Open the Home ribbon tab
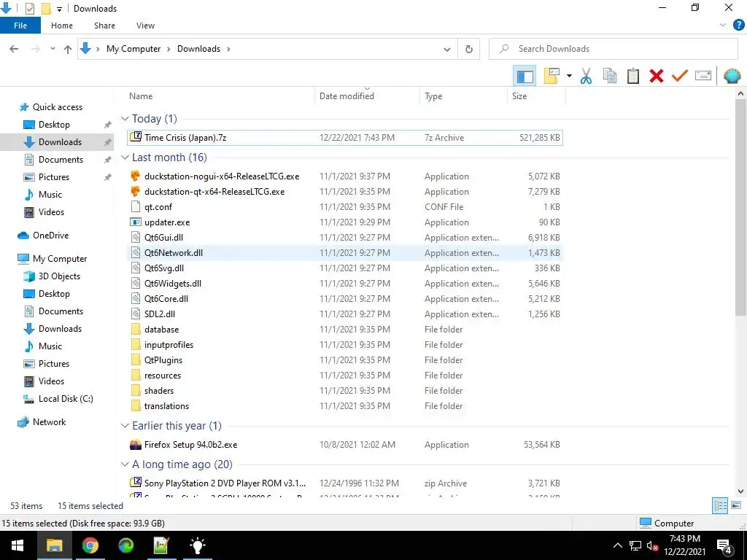This screenshot has width=747, height=560. tap(62, 26)
